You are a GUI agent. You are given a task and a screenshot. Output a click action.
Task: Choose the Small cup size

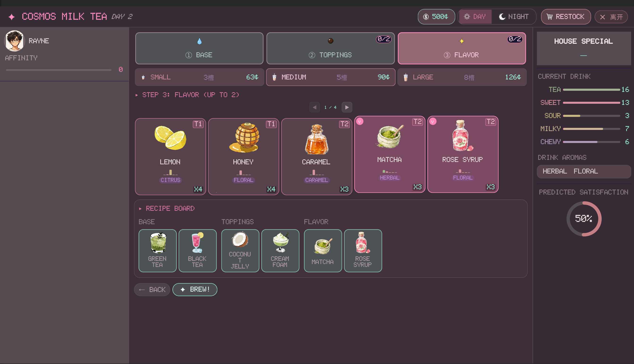(x=199, y=77)
